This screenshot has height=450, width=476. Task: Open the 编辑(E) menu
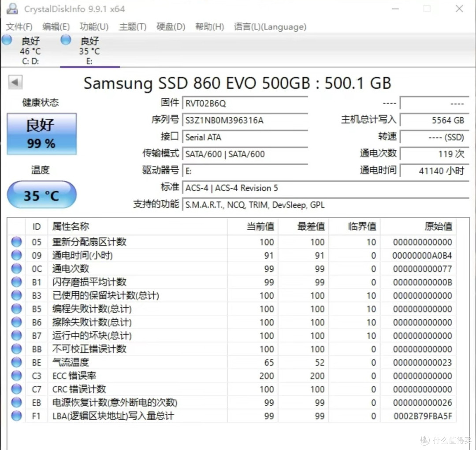56,27
